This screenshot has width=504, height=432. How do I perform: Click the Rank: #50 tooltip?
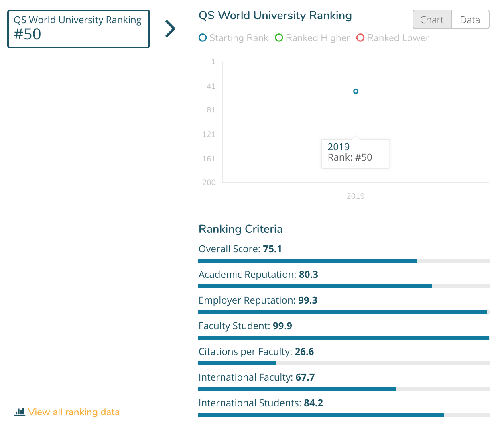tap(356, 154)
